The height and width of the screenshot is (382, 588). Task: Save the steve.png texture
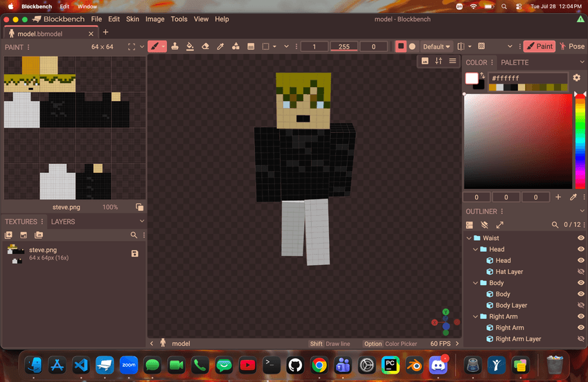[135, 254]
